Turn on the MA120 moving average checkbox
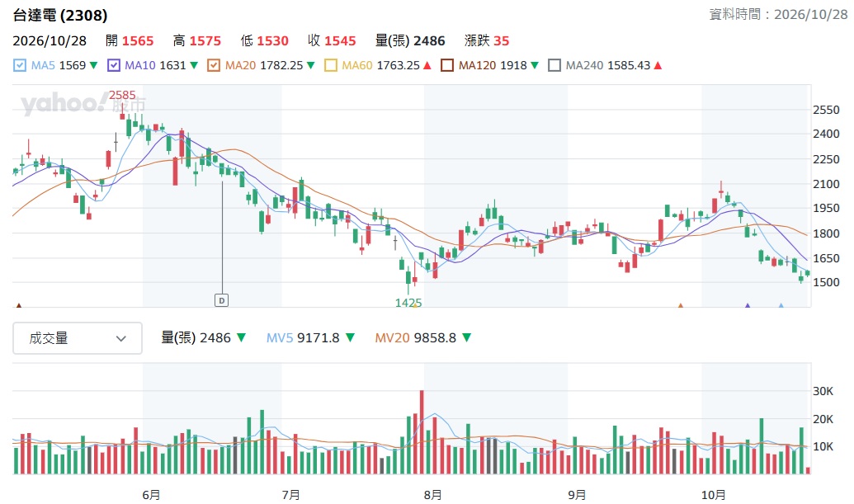 (x=447, y=65)
